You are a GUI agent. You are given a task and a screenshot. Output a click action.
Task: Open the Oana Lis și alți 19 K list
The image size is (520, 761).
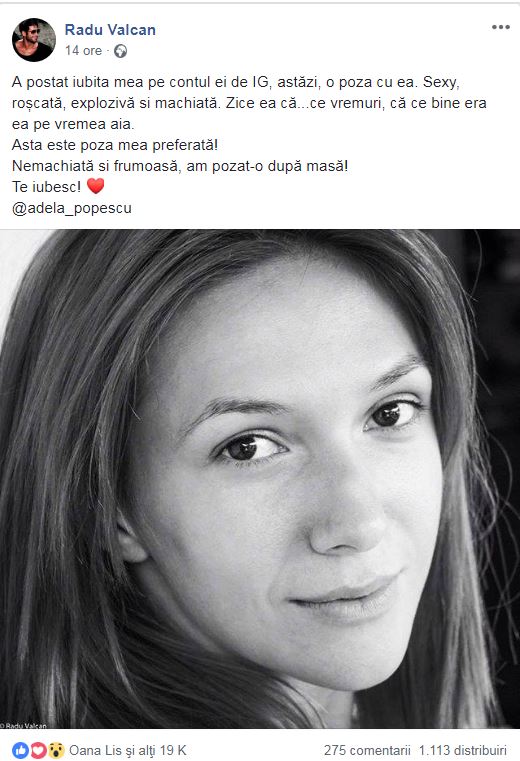(x=128, y=750)
